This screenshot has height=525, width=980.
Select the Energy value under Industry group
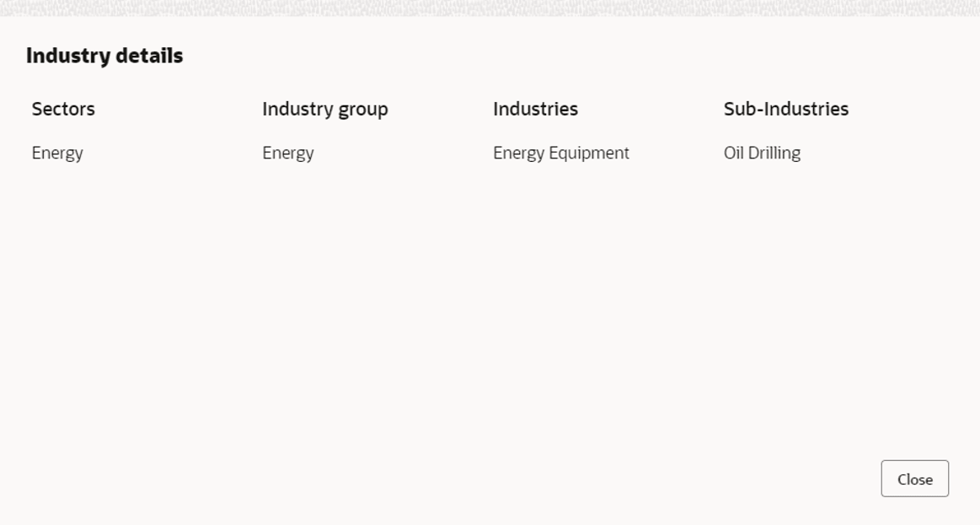287,153
